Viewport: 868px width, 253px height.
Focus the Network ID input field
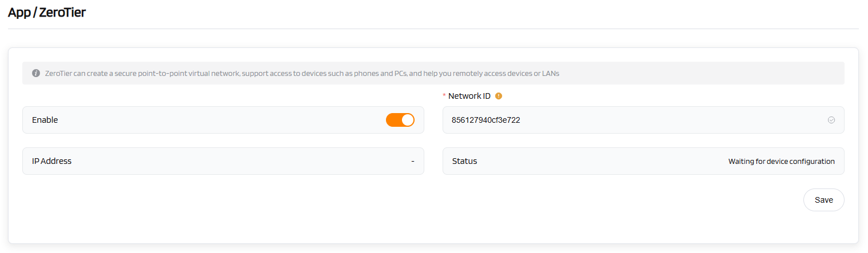click(x=629, y=120)
